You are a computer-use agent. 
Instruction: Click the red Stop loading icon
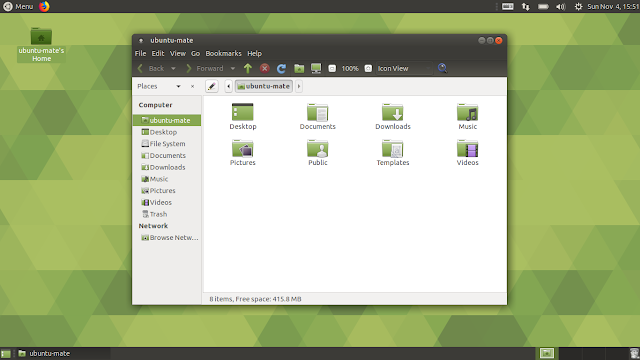tap(264, 68)
